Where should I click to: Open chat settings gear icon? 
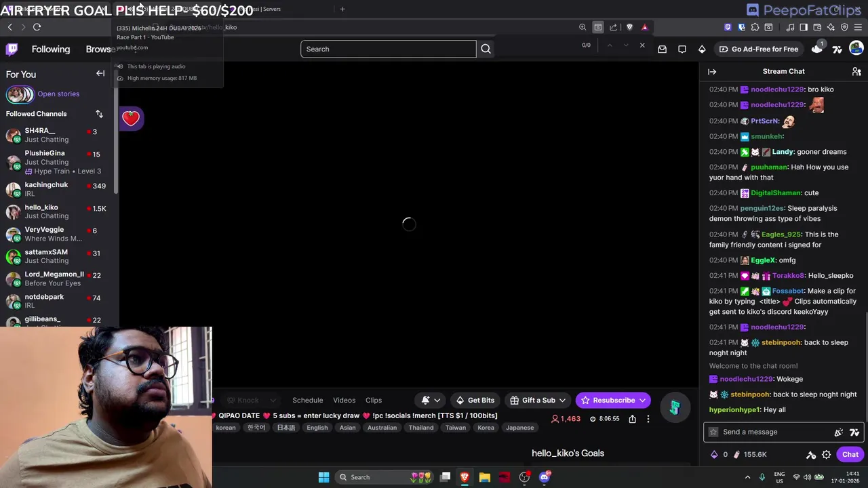coord(826,455)
